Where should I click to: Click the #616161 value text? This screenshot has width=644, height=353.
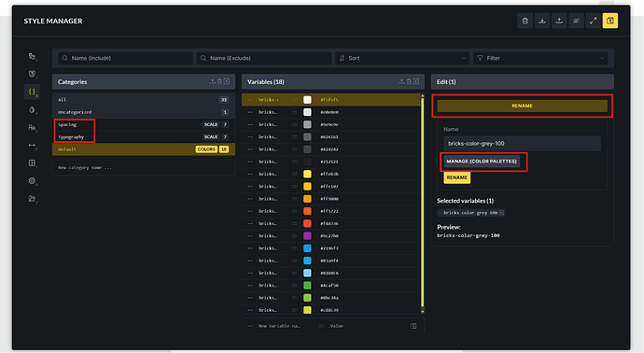pos(329,137)
